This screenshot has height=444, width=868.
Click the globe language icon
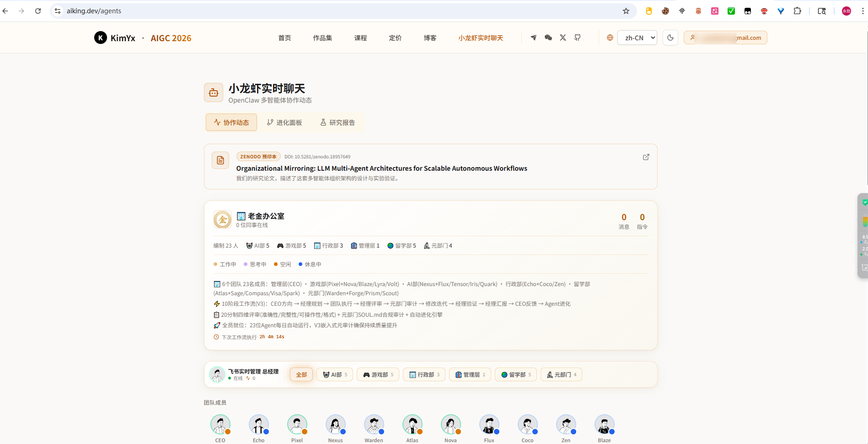610,38
